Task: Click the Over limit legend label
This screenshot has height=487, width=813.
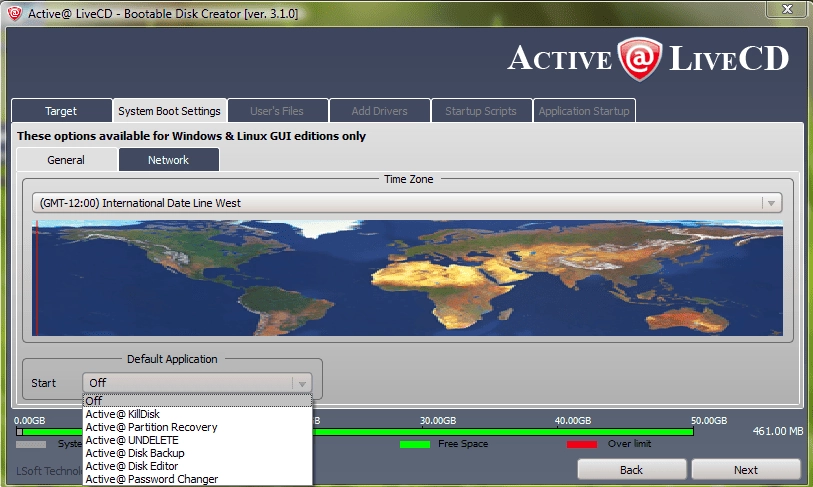Action: pyautogui.click(x=629, y=443)
